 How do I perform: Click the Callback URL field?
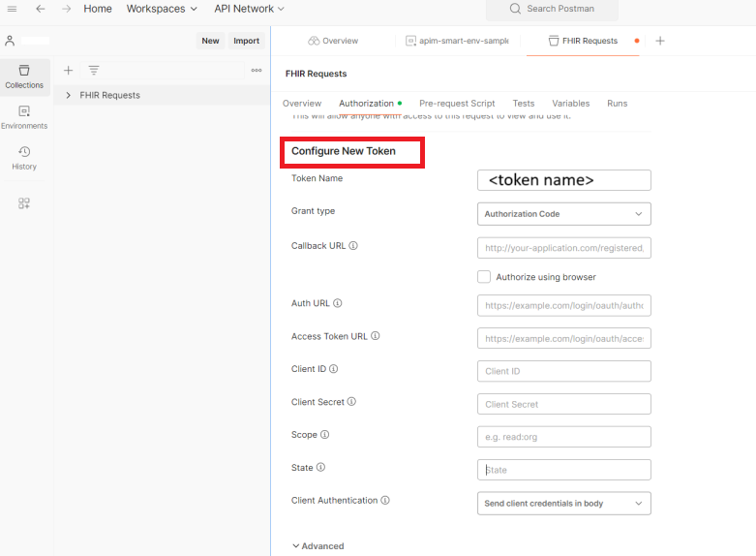(x=564, y=248)
